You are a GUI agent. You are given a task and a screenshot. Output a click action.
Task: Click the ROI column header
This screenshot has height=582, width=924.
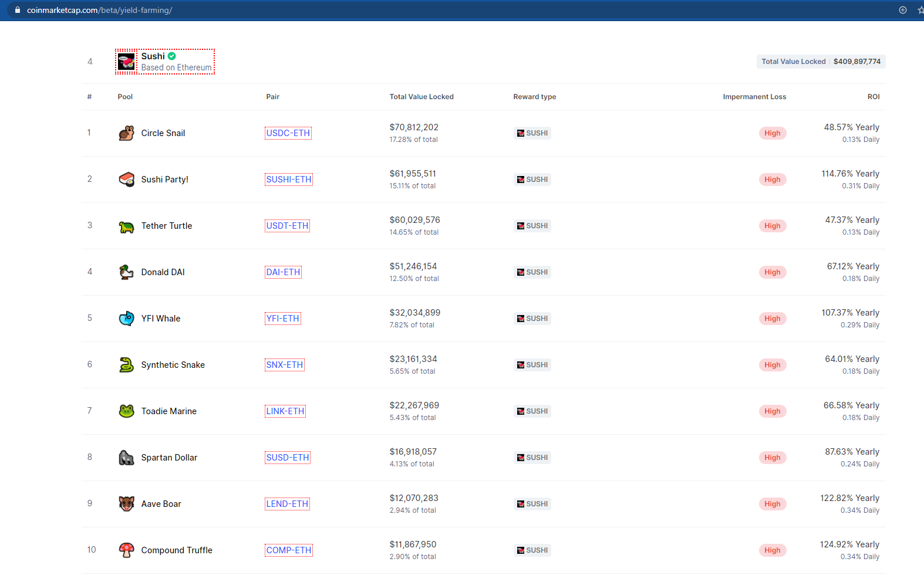click(x=874, y=97)
